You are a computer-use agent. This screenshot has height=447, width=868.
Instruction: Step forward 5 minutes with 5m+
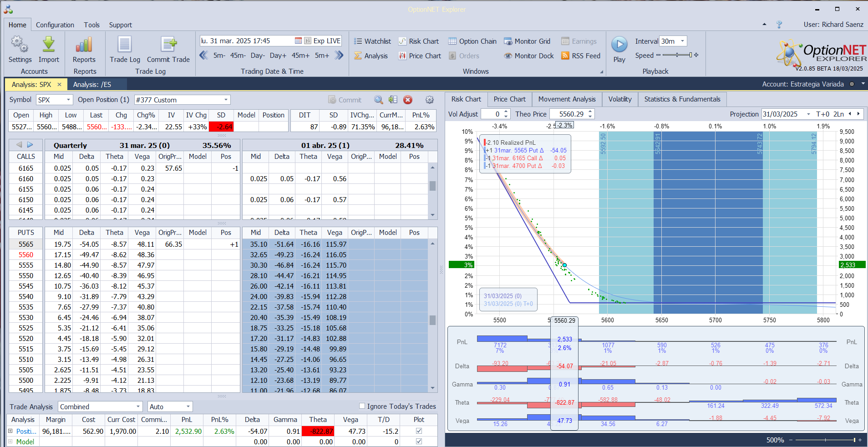coord(322,56)
